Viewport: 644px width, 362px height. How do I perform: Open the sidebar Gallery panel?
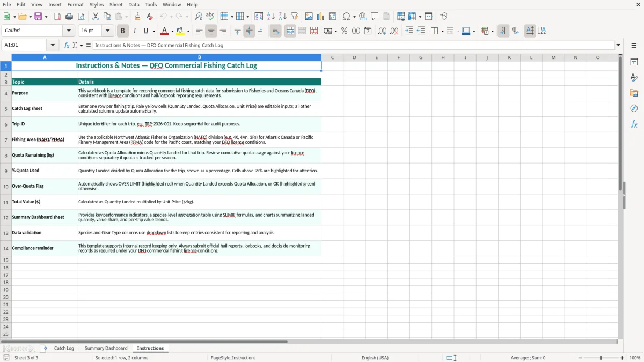[634, 93]
